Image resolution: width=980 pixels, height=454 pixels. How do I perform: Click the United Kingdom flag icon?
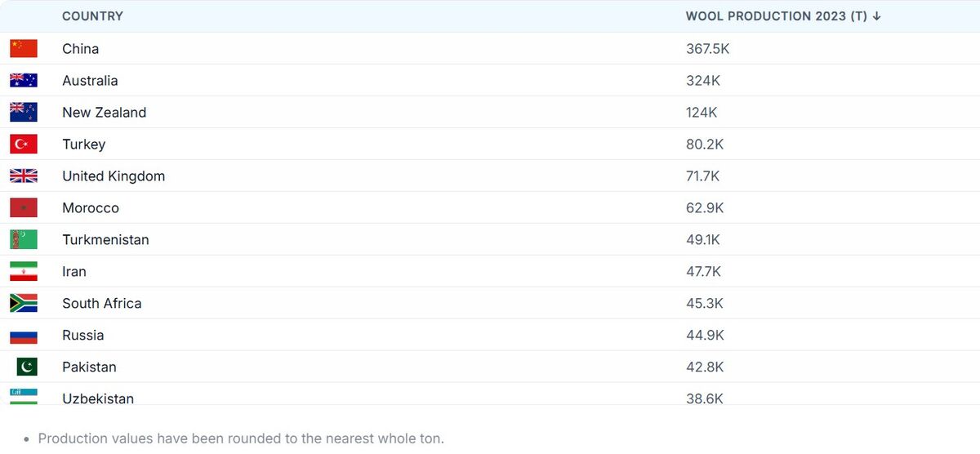coord(24,176)
